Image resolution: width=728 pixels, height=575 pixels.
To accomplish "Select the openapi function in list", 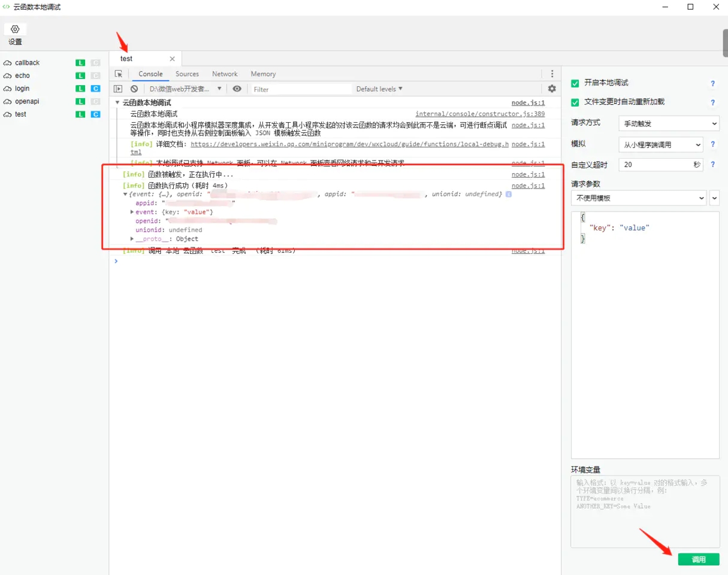I will (27, 102).
